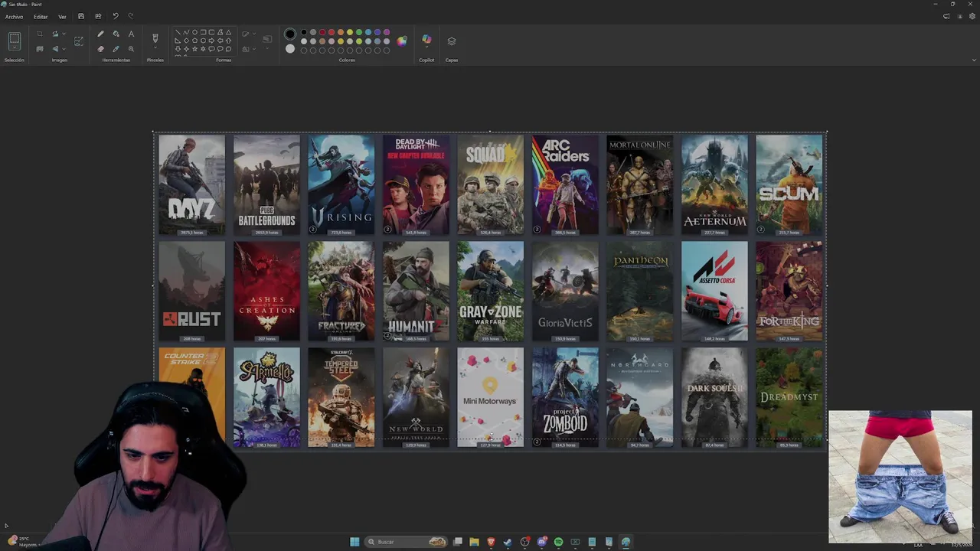This screenshot has height=551, width=980.
Task: Open File Explorer from the taskbar
Action: coord(474,542)
